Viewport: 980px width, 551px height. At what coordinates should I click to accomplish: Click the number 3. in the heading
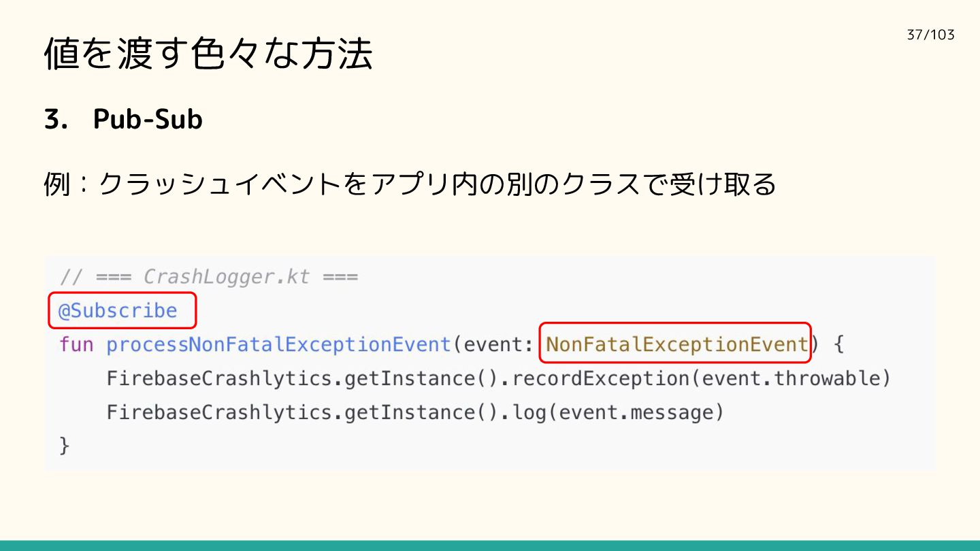(54, 120)
